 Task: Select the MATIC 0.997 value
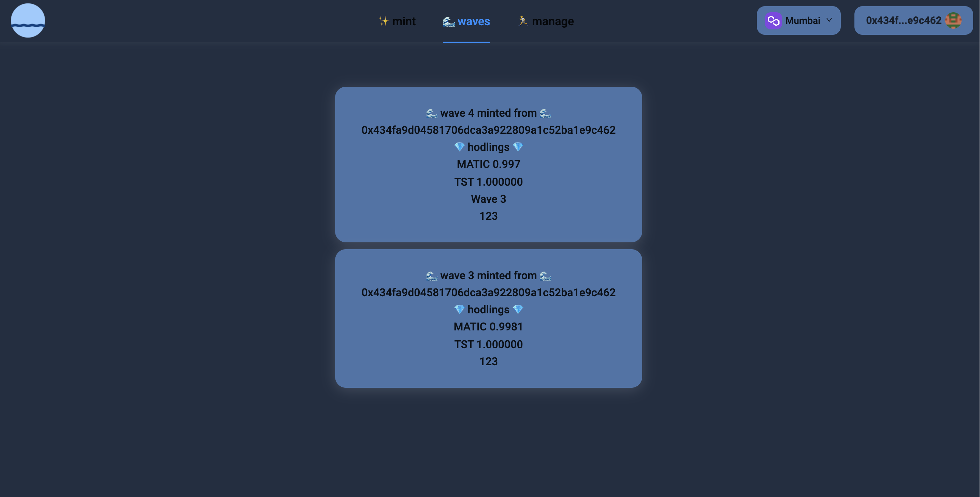489,165
